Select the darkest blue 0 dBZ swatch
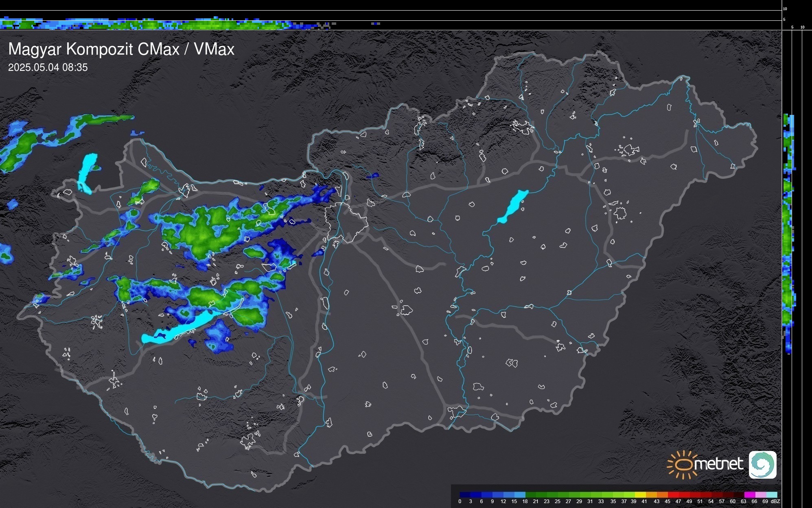Viewport: 812px width, 508px height. [465, 495]
